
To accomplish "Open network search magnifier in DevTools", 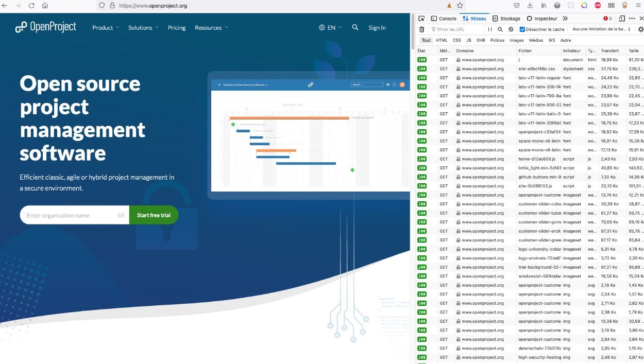I will click(500, 29).
